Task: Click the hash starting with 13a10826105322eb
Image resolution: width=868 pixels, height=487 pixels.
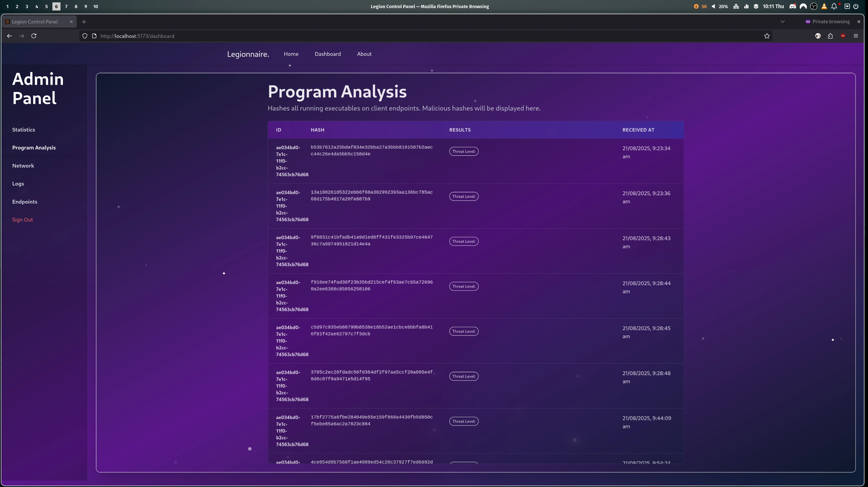Action: click(x=372, y=196)
